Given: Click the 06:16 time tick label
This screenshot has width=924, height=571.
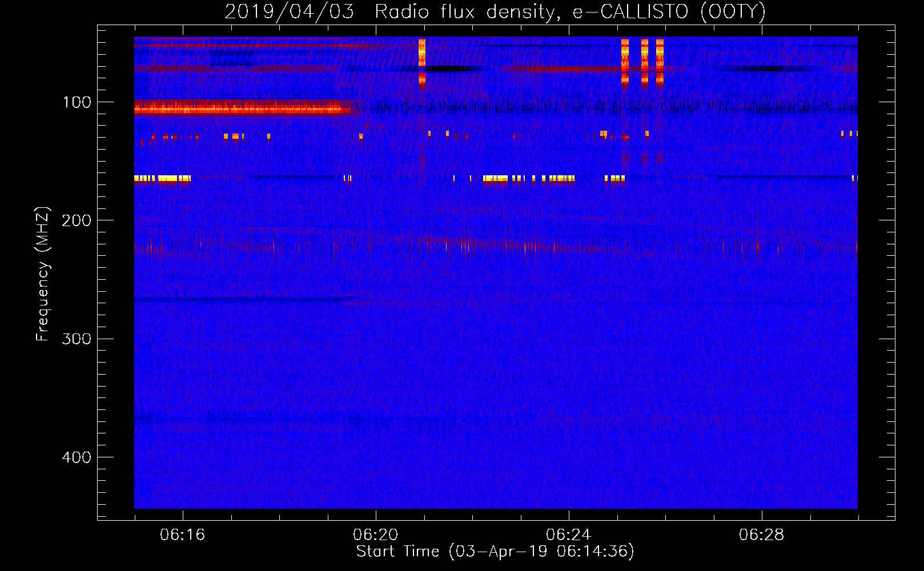Looking at the screenshot, I should (x=182, y=535).
